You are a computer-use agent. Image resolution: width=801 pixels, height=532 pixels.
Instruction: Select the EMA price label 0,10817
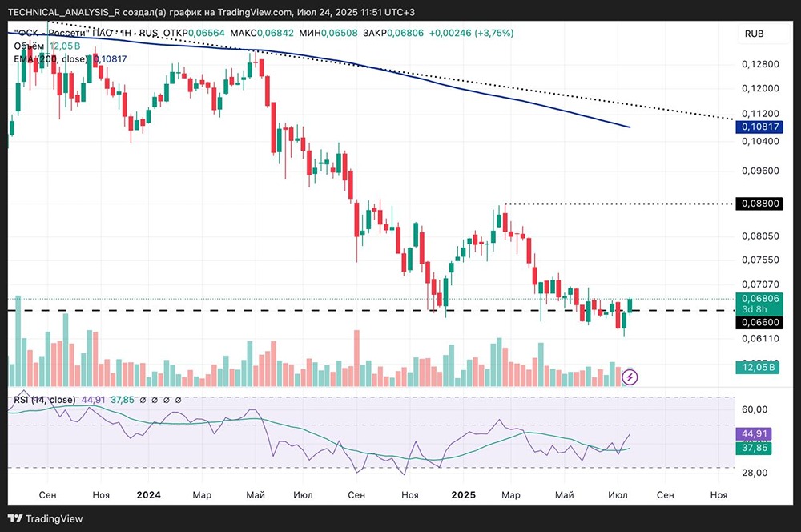coord(759,127)
